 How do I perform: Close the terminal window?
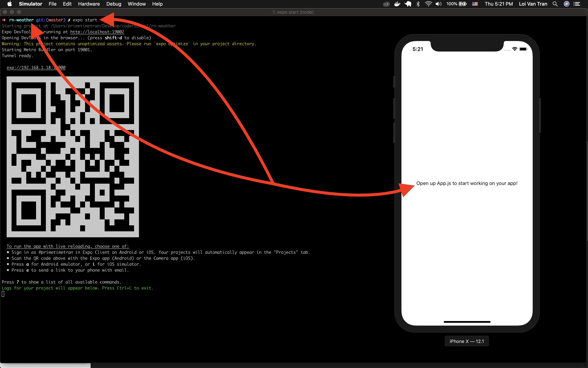pos(5,12)
